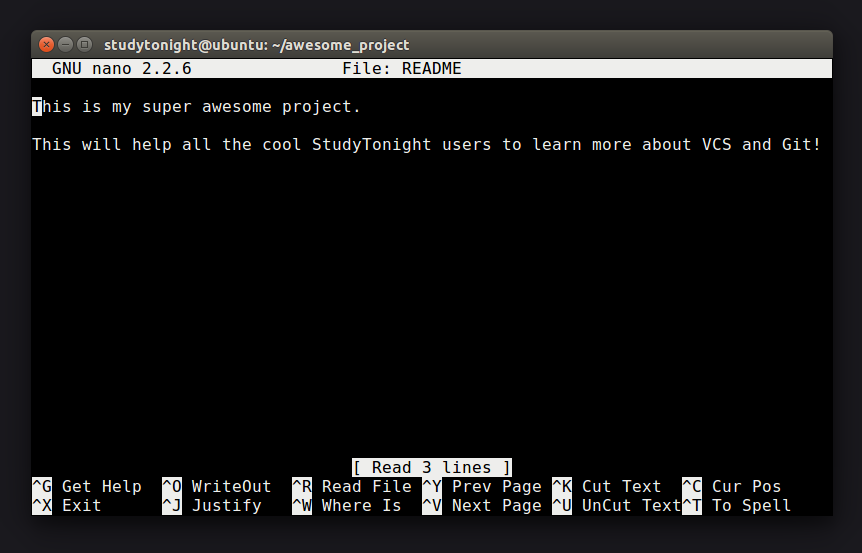Click the ^W Where Is shortcut
862x553 pixels.
347,506
